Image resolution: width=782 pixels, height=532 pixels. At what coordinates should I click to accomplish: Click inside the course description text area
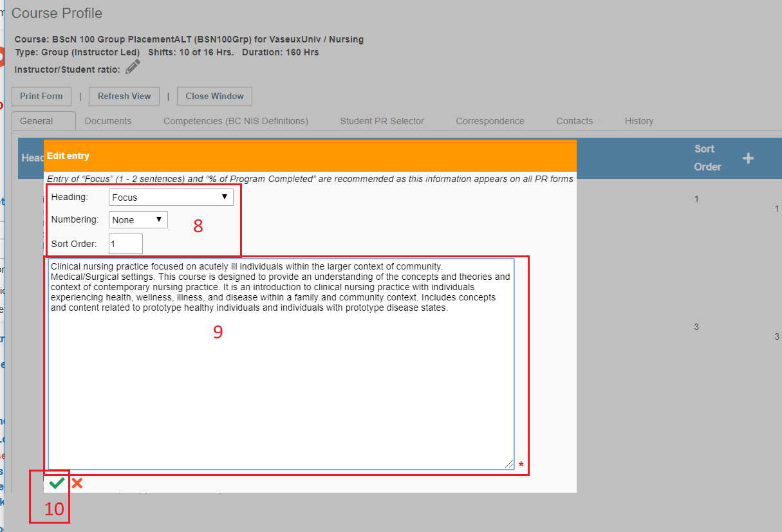coord(281,364)
